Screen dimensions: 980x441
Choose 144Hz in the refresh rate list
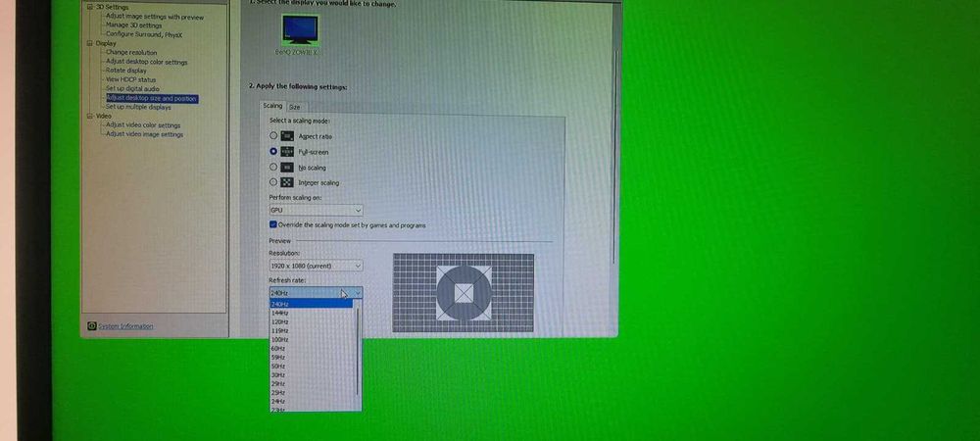(312, 313)
